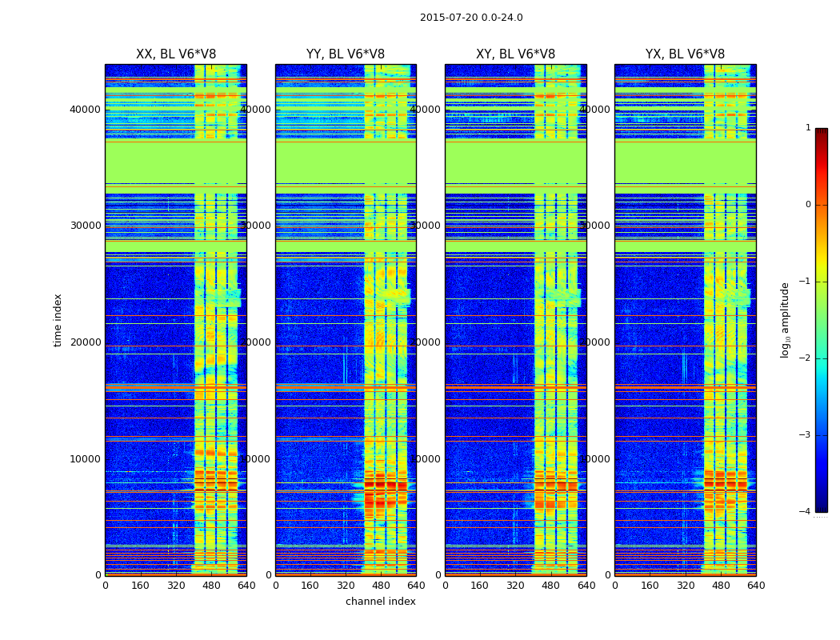This screenshot has height=640, width=840.
Task: Click the XY, BL V6*V8 panel title
Action: coord(515,54)
